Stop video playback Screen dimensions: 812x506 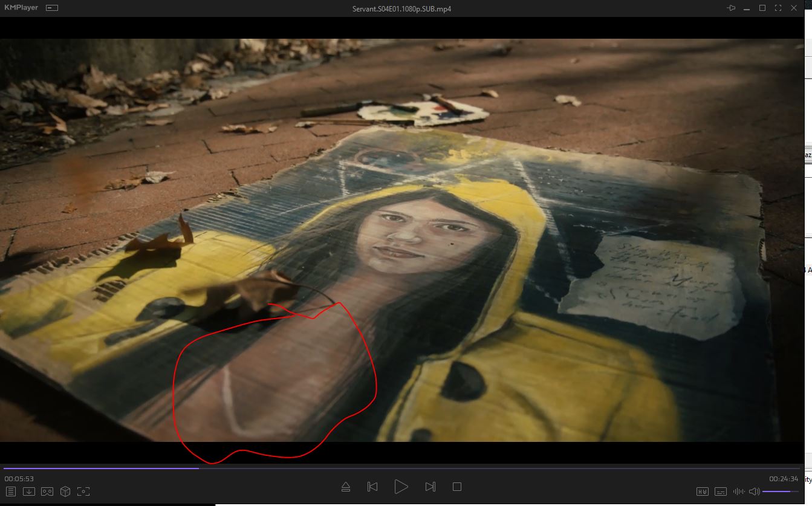coord(457,487)
